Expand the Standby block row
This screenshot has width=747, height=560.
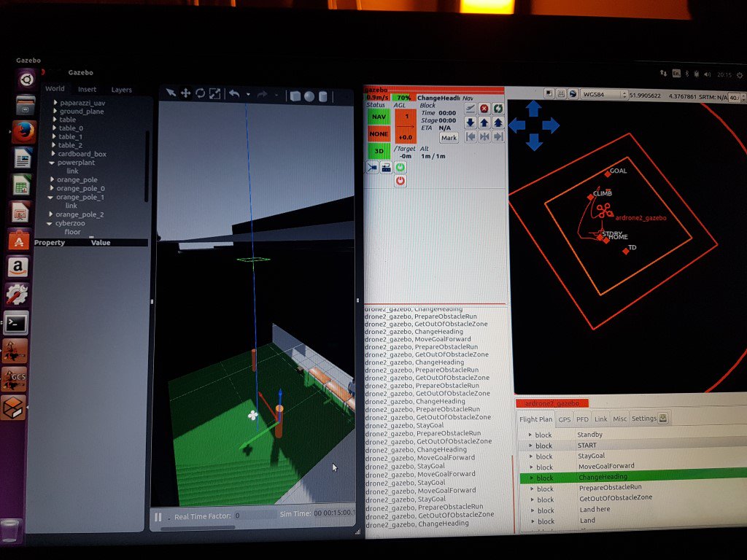[530, 435]
